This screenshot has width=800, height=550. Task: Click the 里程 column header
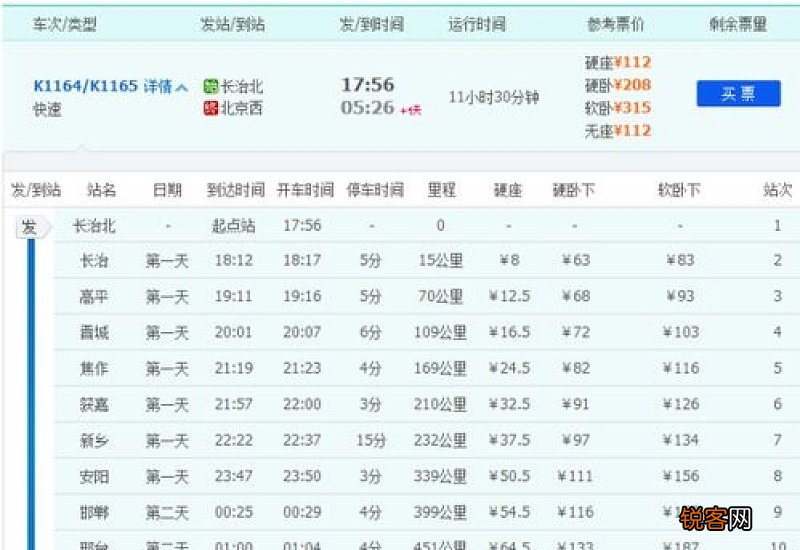click(441, 190)
